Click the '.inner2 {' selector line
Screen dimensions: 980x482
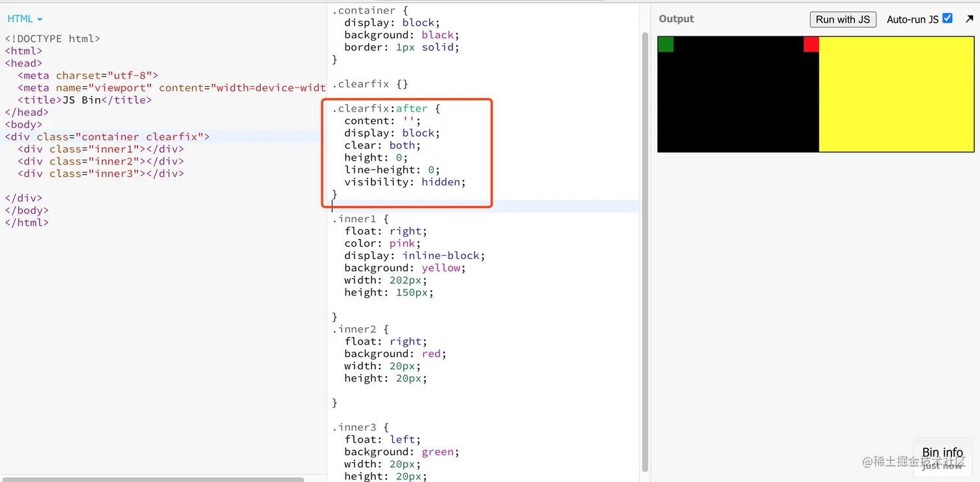360,330
